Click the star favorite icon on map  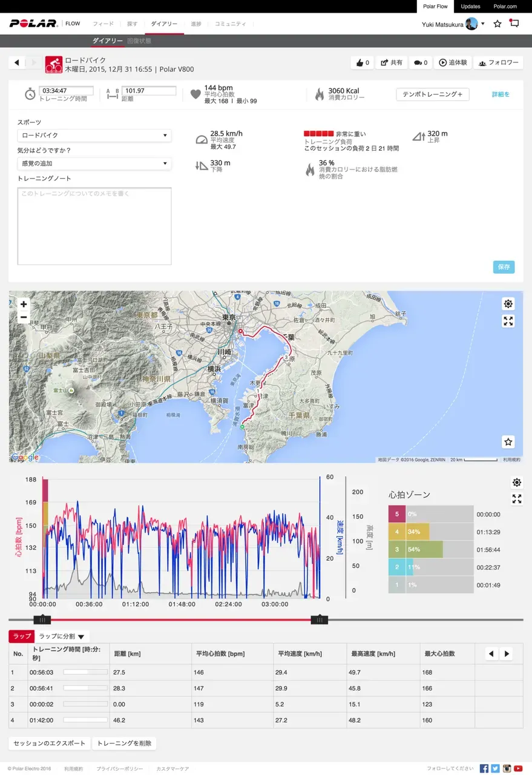tap(508, 442)
